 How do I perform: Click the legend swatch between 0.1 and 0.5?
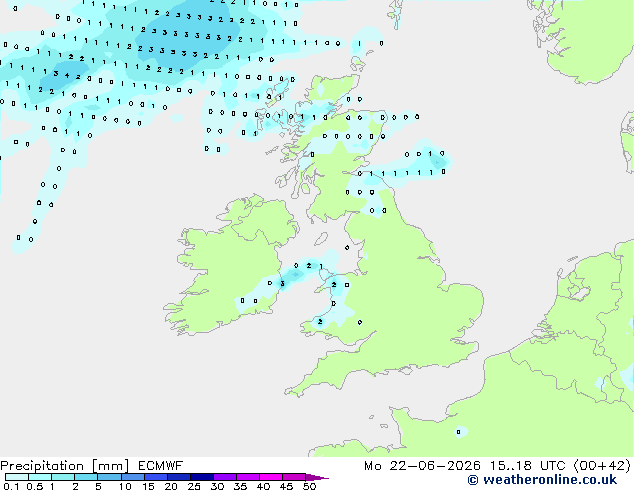tap(17, 477)
